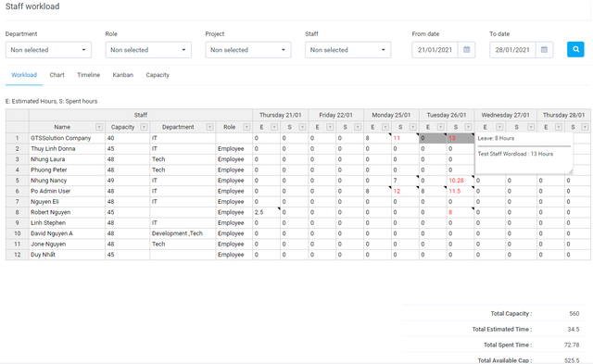Click the From date field 21/01/2021
This screenshot has height=364, width=593.
click(435, 50)
